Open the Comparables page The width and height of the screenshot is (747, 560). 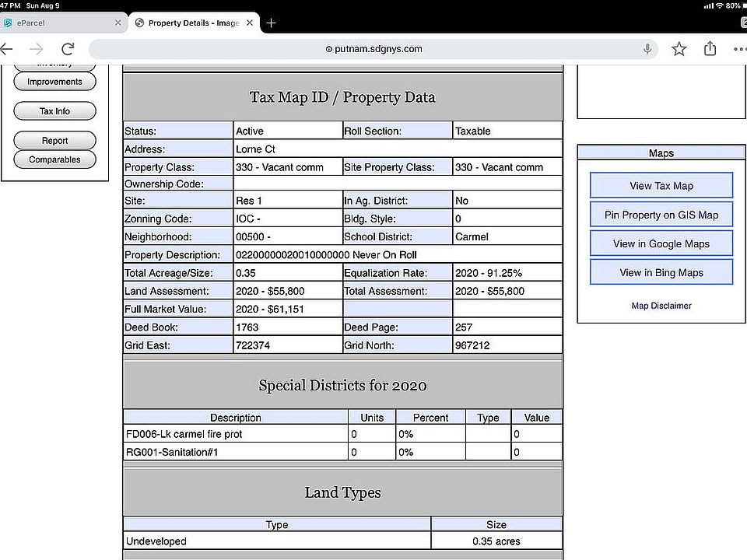coord(54,159)
